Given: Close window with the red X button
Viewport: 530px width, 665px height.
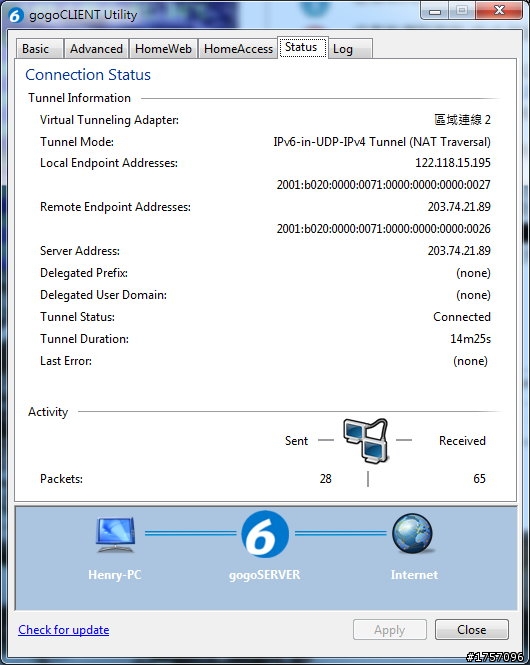Looking at the screenshot, I should (499, 10).
